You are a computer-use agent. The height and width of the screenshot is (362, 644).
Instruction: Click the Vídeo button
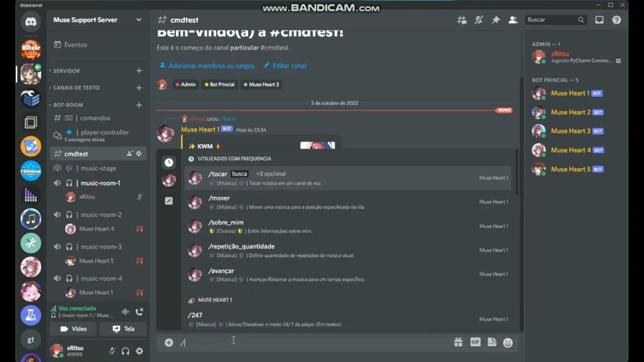tap(73, 329)
